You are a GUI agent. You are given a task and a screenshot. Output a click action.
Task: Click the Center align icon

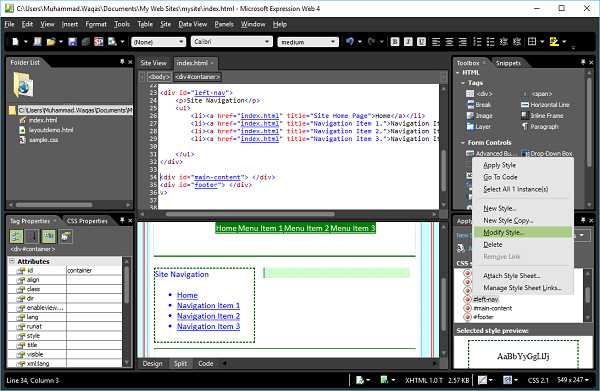click(x=449, y=42)
